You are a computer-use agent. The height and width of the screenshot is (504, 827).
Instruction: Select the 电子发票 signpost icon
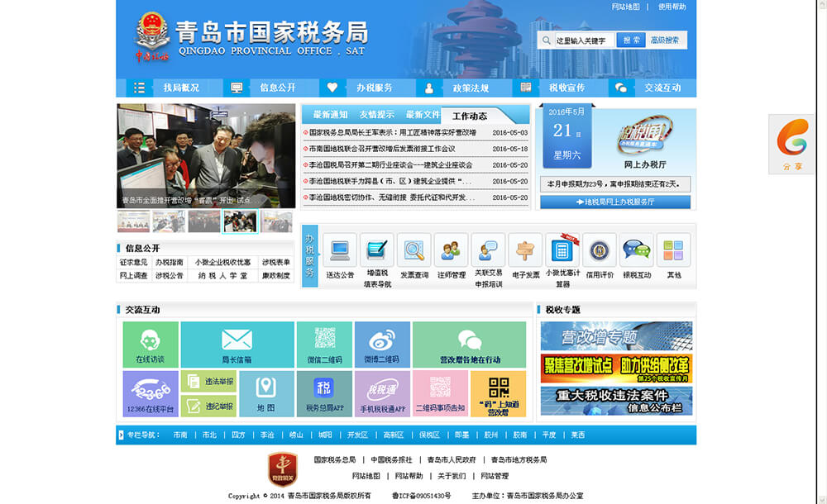[x=525, y=250]
